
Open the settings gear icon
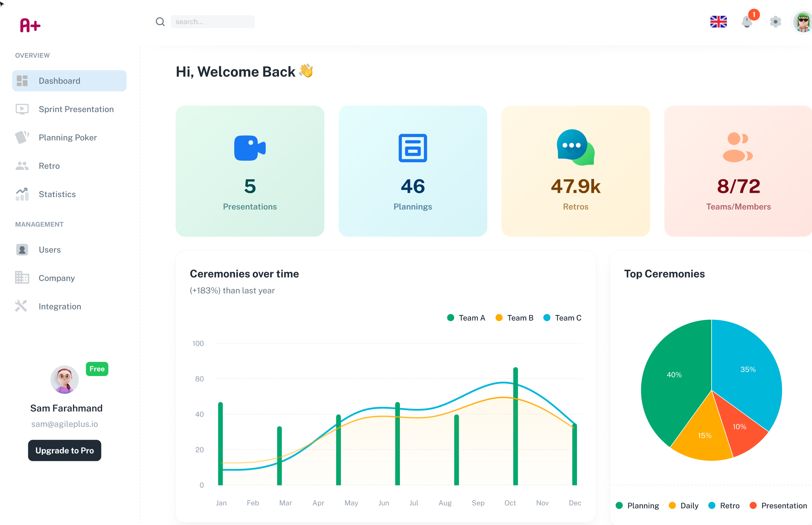point(775,22)
